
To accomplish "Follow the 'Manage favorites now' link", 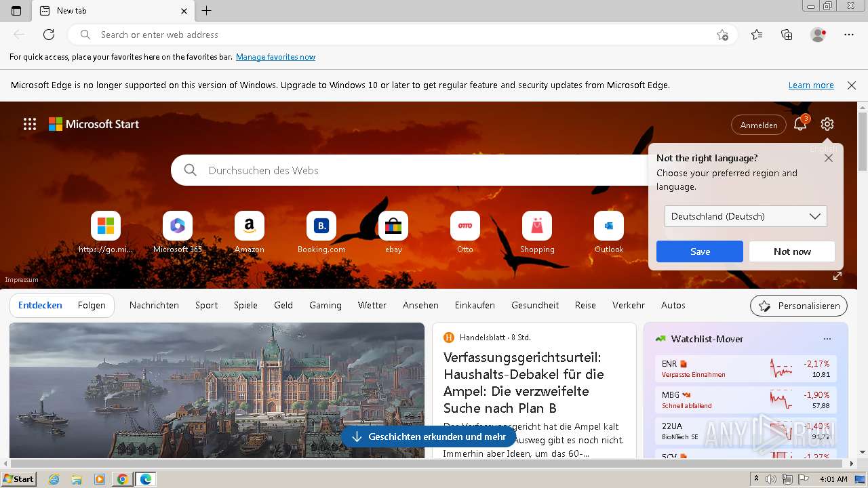I will tap(275, 57).
